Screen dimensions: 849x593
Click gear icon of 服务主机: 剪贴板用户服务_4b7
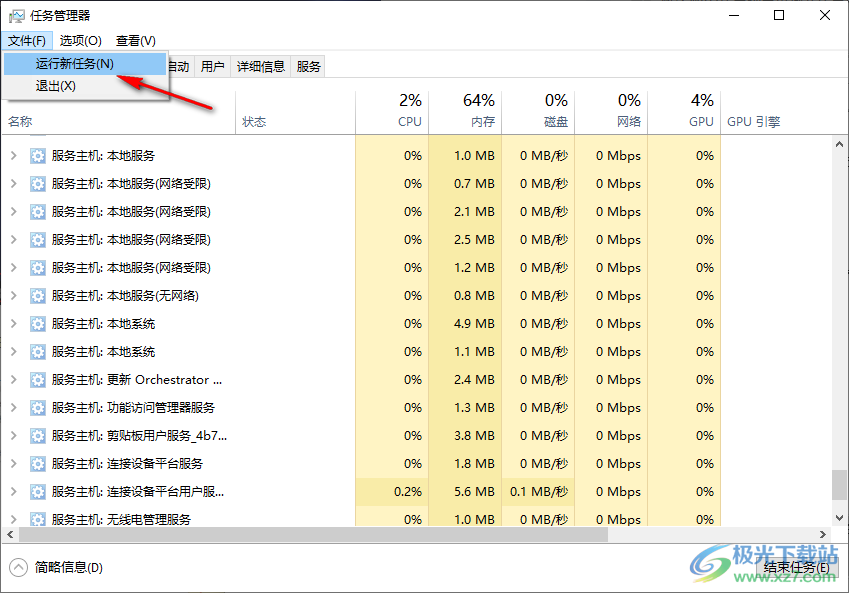click(37, 436)
